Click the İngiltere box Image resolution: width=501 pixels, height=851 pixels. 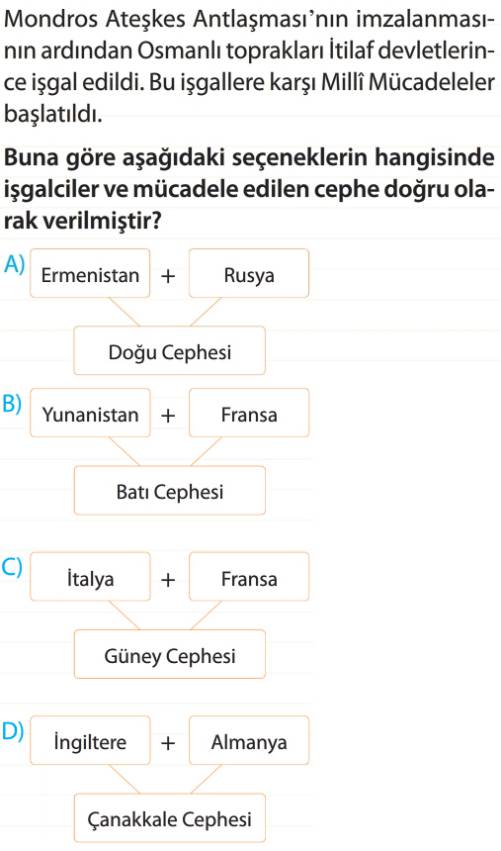coord(90,741)
